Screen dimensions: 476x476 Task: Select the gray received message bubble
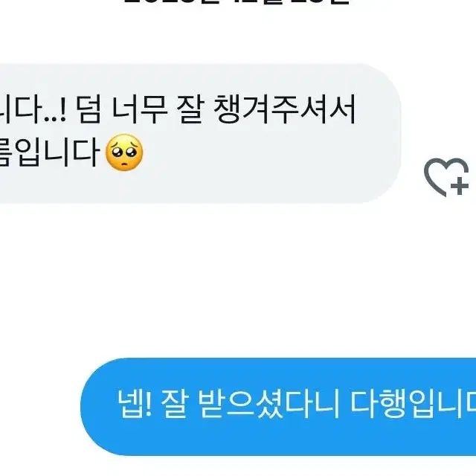(x=200, y=133)
